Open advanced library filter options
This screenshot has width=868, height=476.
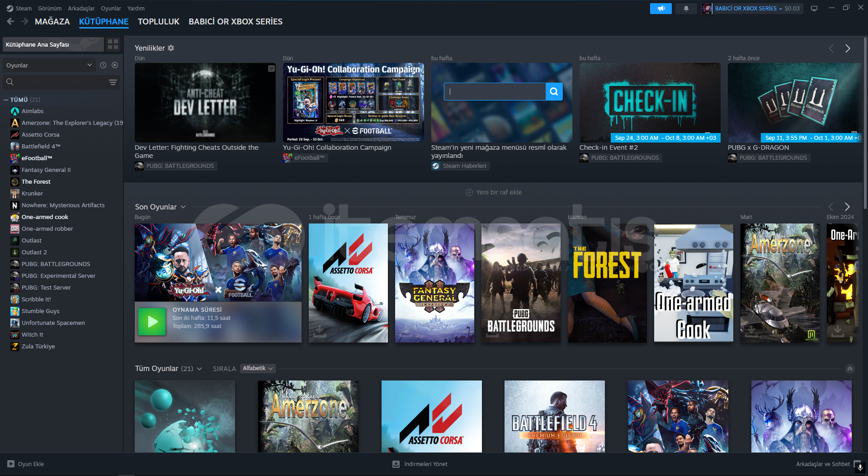pos(113,82)
